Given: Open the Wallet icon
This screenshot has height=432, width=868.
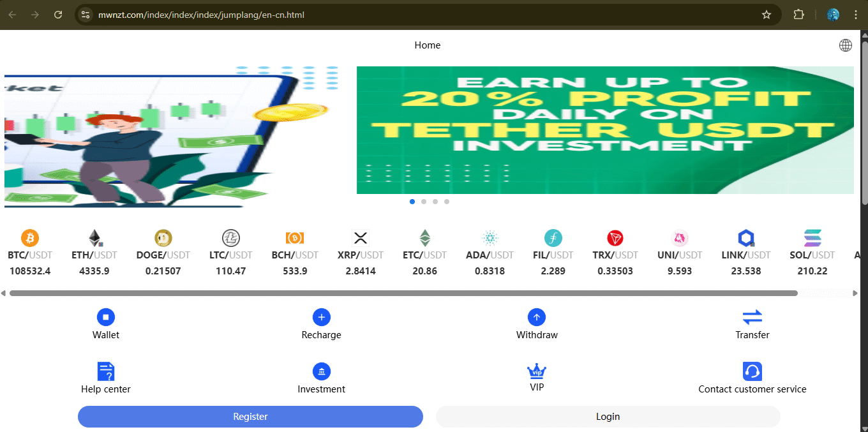Looking at the screenshot, I should tap(106, 317).
